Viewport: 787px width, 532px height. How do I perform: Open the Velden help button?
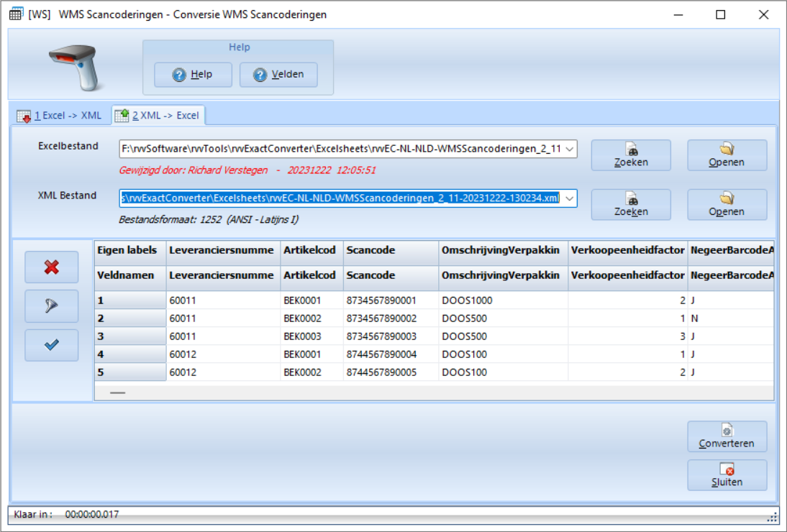point(278,75)
